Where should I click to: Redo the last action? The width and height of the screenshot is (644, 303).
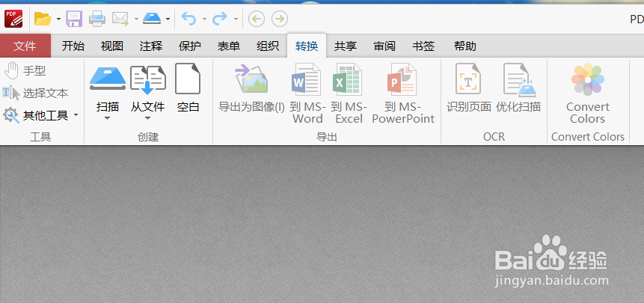click(220, 19)
